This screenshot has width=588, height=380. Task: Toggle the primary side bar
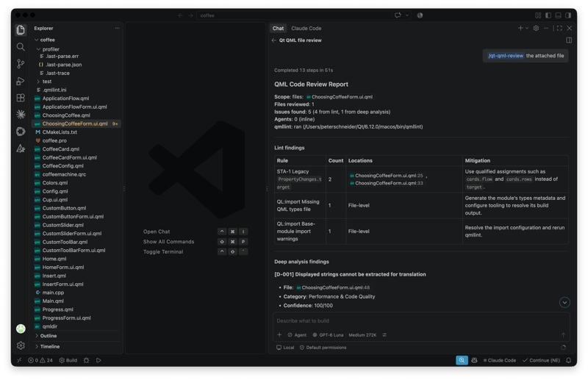548,15
